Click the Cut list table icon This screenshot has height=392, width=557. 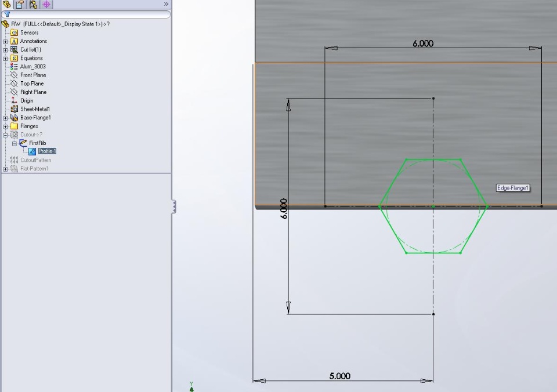click(x=14, y=50)
